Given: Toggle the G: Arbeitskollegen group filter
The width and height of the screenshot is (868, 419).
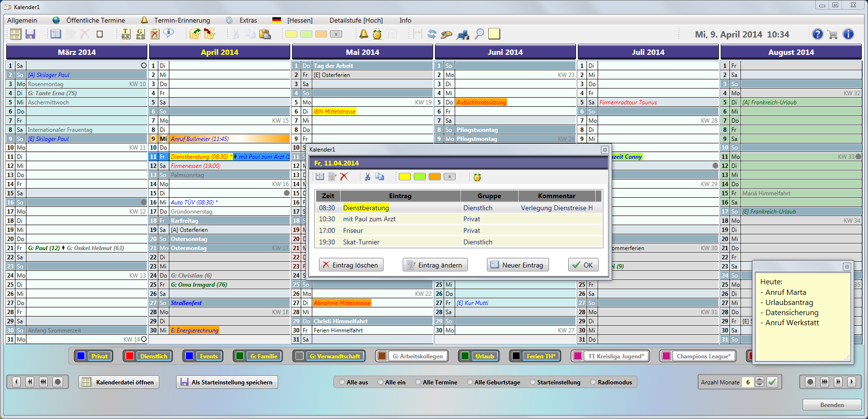Looking at the screenshot, I should click(411, 356).
